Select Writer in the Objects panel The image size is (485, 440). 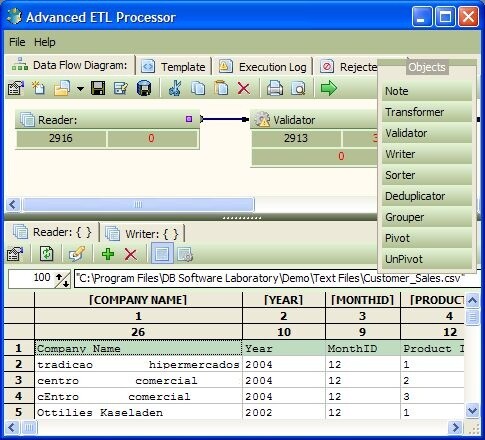(x=427, y=154)
